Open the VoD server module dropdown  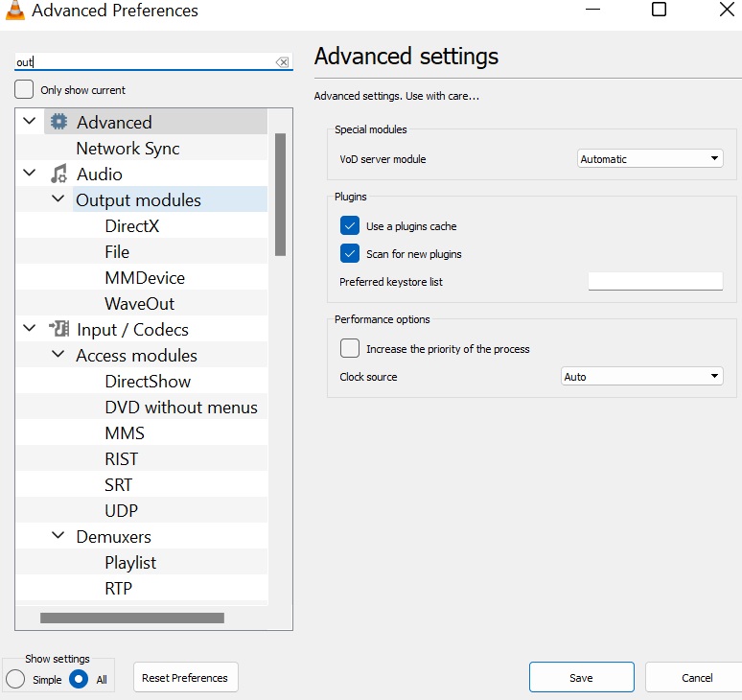(x=650, y=159)
